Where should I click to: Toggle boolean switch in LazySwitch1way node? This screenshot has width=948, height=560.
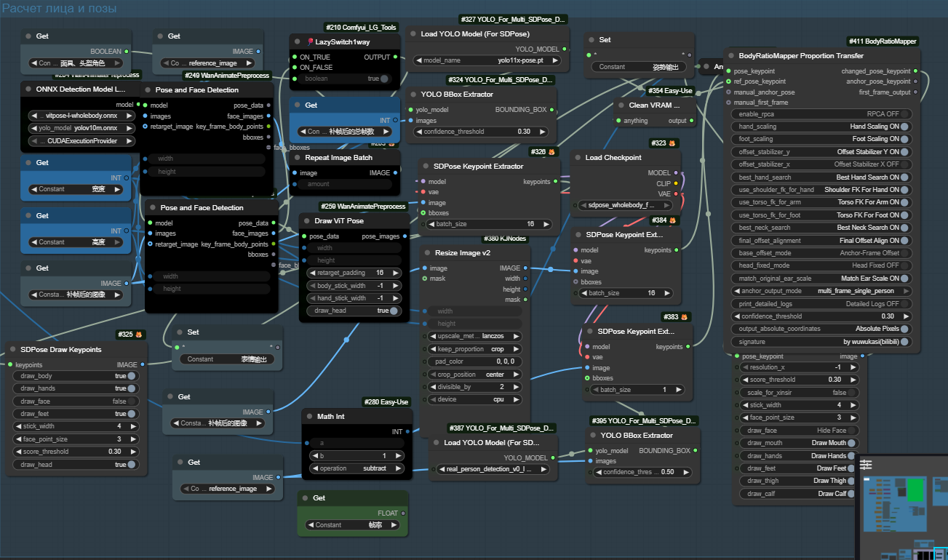[x=383, y=79]
